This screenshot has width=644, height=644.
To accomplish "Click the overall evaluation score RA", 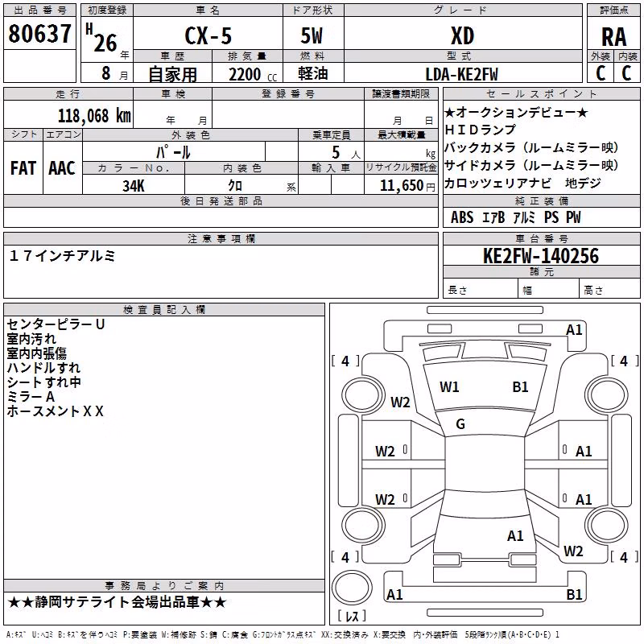I will [x=613, y=37].
